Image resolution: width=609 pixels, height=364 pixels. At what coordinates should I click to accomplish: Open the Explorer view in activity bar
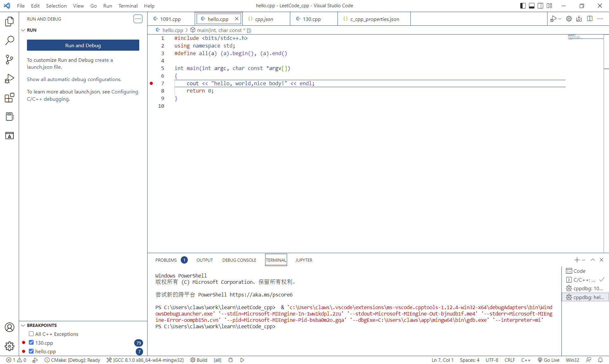tap(10, 22)
